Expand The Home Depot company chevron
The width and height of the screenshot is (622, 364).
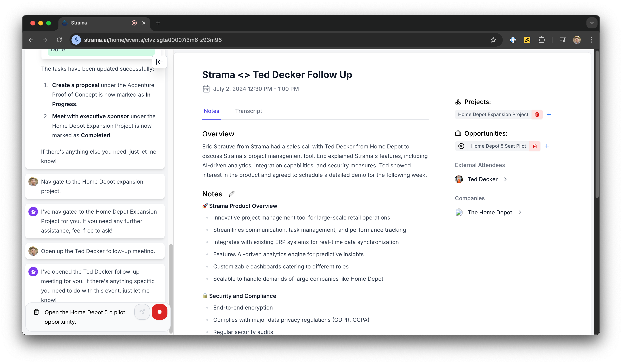(520, 212)
